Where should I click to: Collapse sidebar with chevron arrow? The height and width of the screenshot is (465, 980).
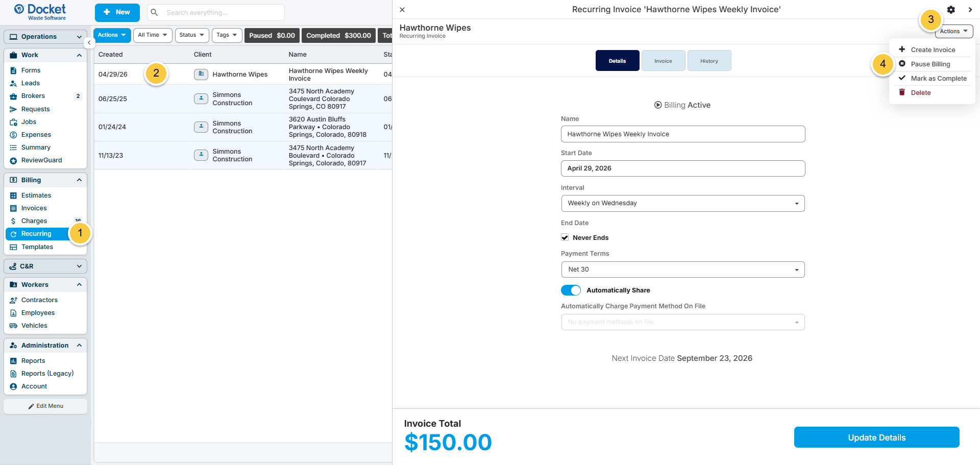tap(89, 43)
